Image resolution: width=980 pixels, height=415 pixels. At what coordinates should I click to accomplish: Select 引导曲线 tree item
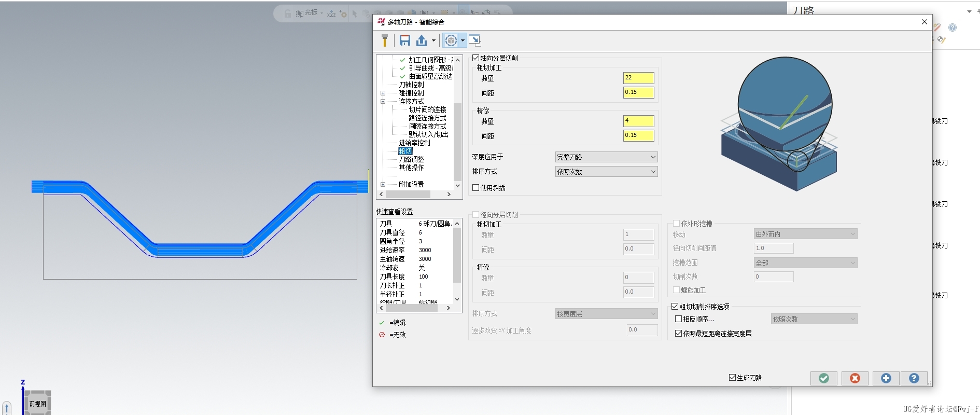[x=430, y=68]
